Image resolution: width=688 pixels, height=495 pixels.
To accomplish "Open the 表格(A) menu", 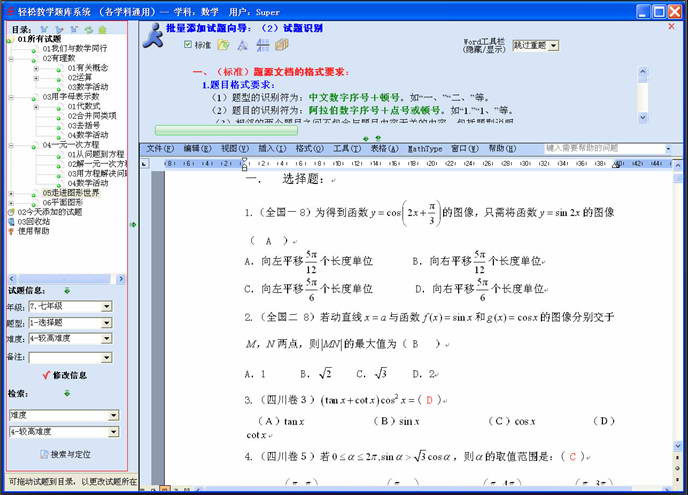I will click(x=384, y=149).
